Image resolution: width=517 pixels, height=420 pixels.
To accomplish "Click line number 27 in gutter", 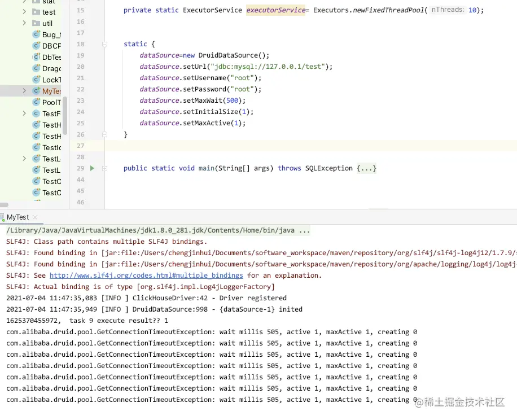I will [x=81, y=146].
